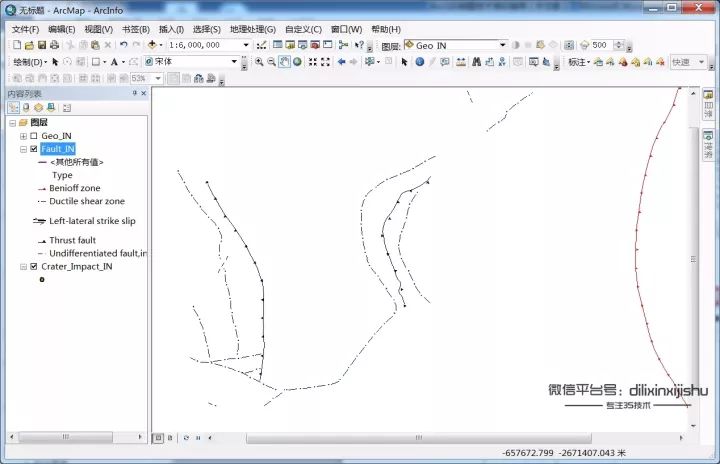Open the 文件(F) menu

pyautogui.click(x=25, y=29)
